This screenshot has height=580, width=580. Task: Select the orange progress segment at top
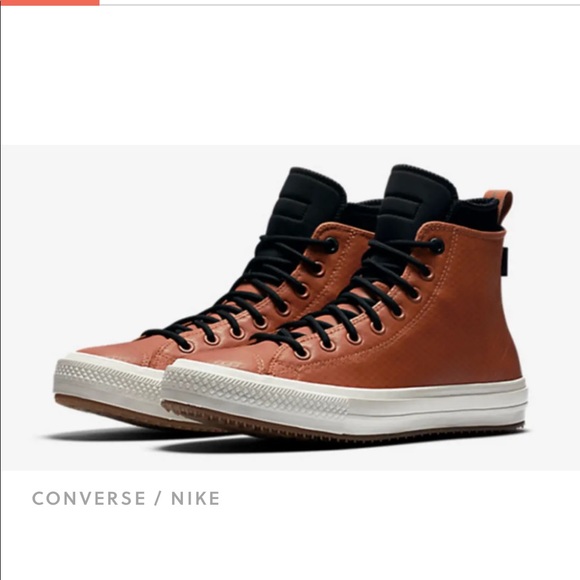tap(50, 2)
